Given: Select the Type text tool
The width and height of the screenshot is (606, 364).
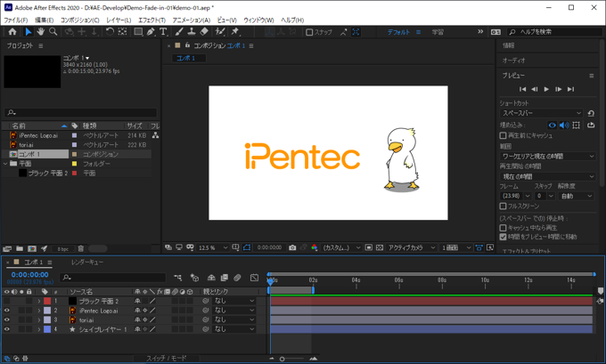Looking at the screenshot, I should (163, 32).
